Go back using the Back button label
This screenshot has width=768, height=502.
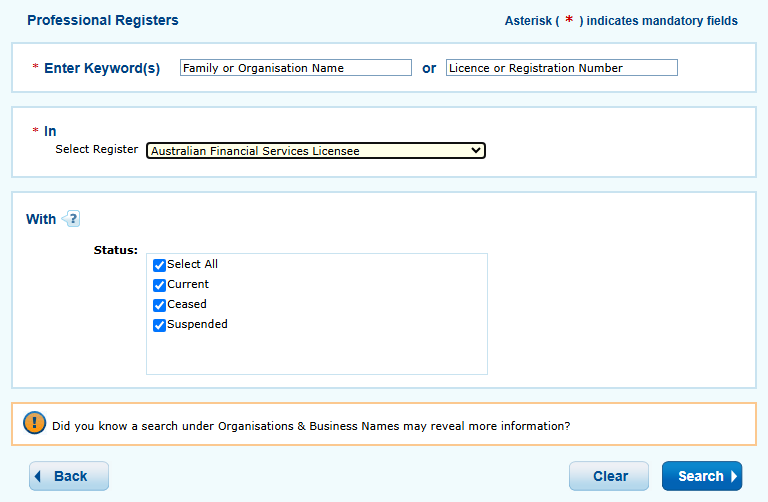(x=71, y=476)
